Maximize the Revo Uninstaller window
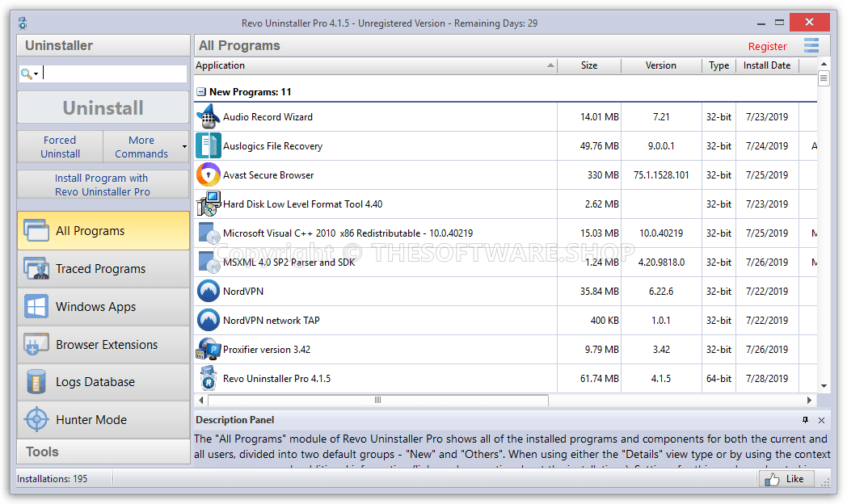Viewport: 847px width, 504px height. (779, 23)
